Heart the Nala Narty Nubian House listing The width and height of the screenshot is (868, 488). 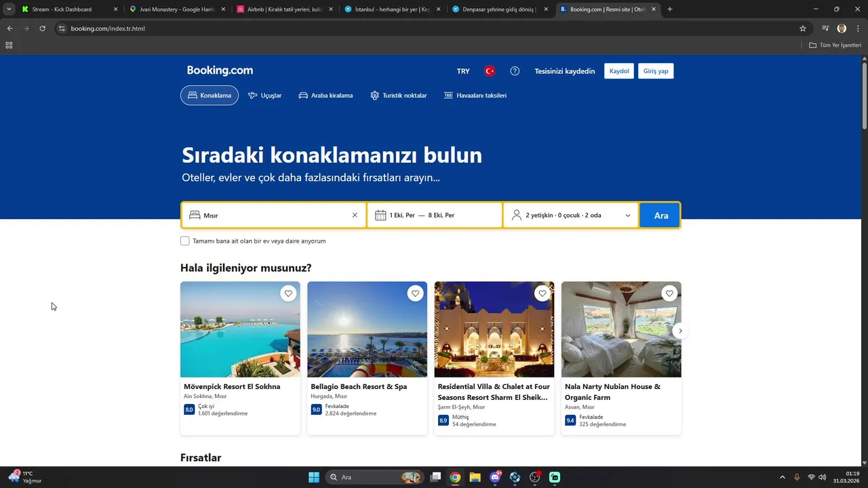(669, 293)
